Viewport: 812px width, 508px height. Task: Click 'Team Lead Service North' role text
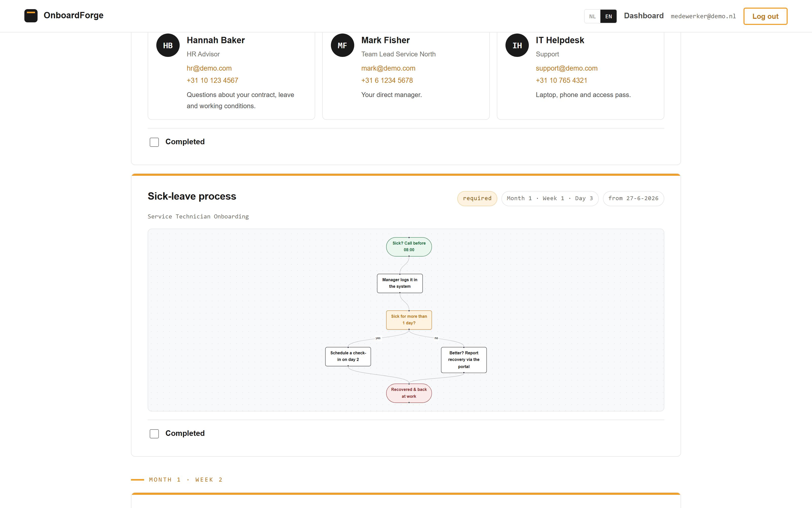(398, 54)
